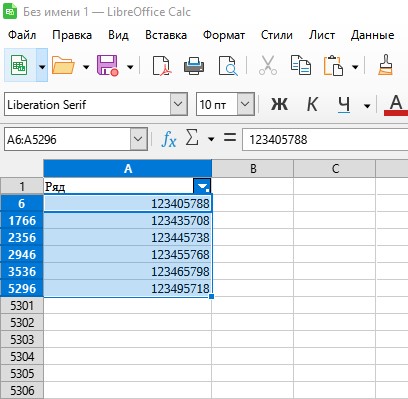Expand the Paste options dropdown arrow

pyautogui.click(x=355, y=67)
